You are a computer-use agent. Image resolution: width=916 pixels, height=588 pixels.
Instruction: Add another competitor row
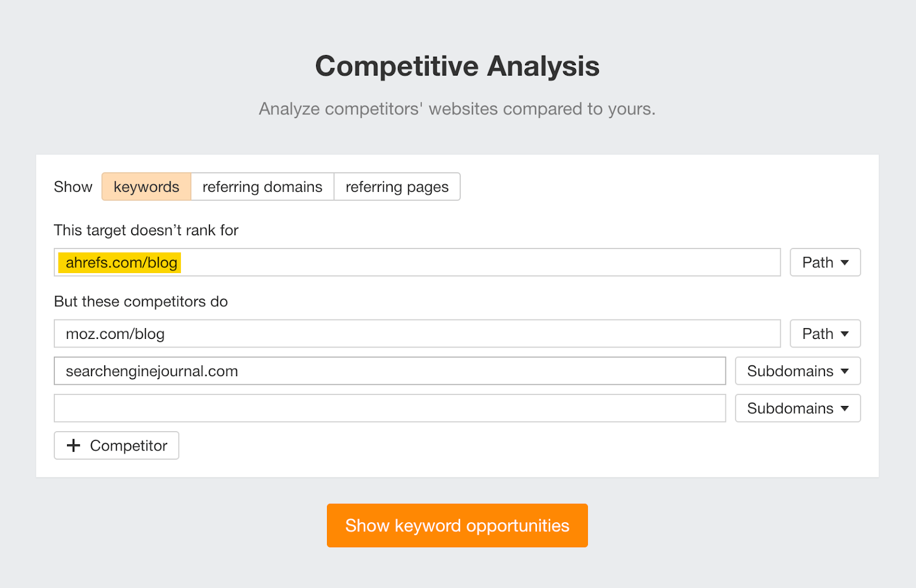(116, 445)
